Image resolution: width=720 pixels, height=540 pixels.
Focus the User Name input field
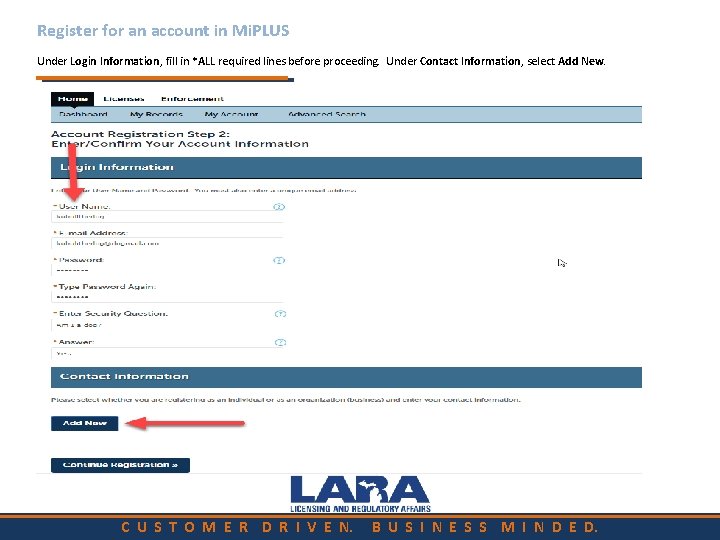click(168, 216)
